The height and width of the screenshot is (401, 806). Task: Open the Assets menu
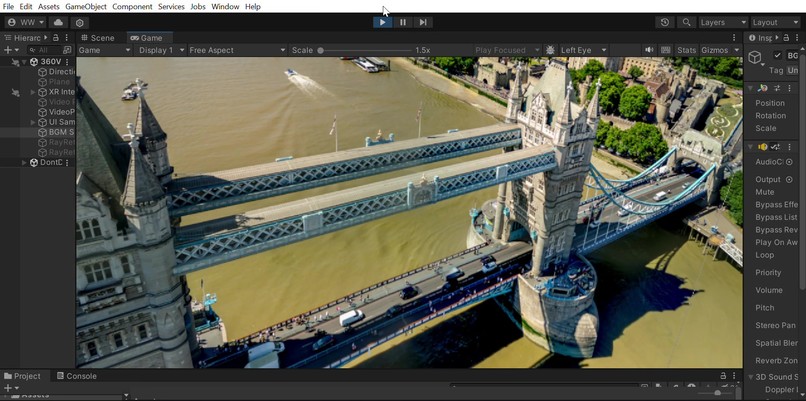48,7
